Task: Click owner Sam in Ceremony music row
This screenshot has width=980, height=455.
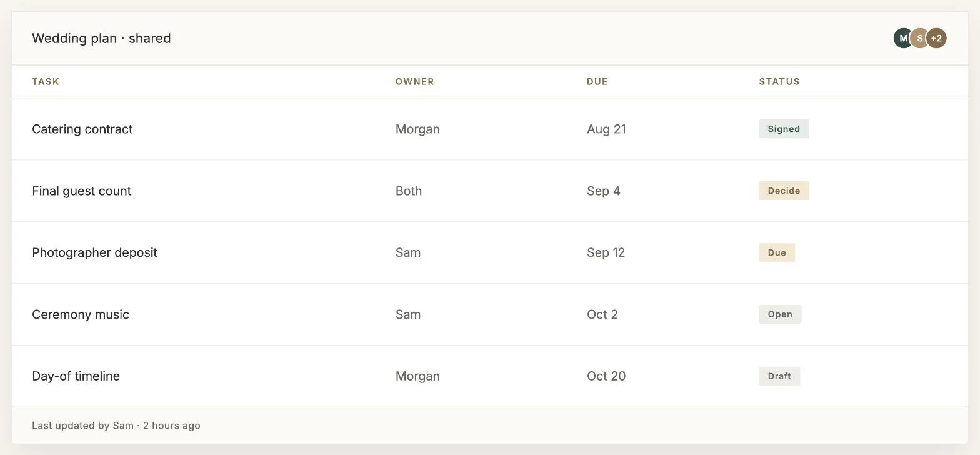Action: click(x=408, y=314)
